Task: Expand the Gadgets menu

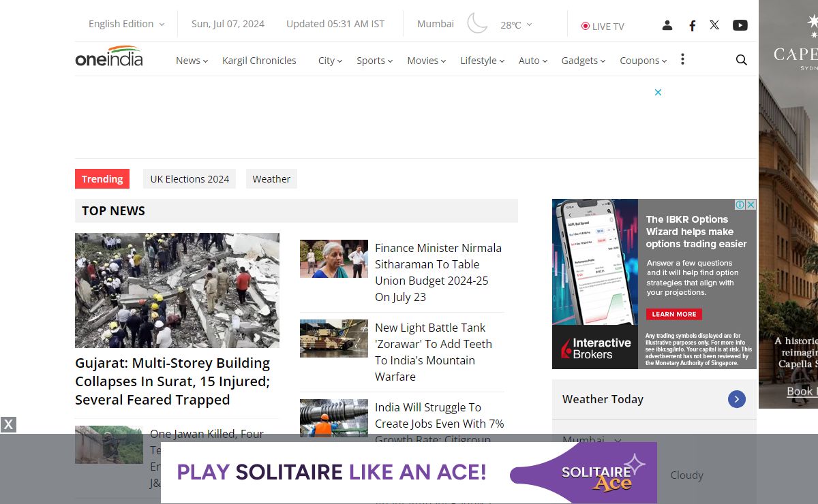Action: 583,60
